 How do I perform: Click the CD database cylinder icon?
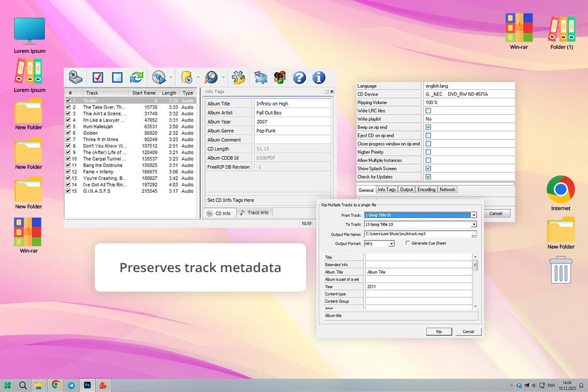click(187, 77)
